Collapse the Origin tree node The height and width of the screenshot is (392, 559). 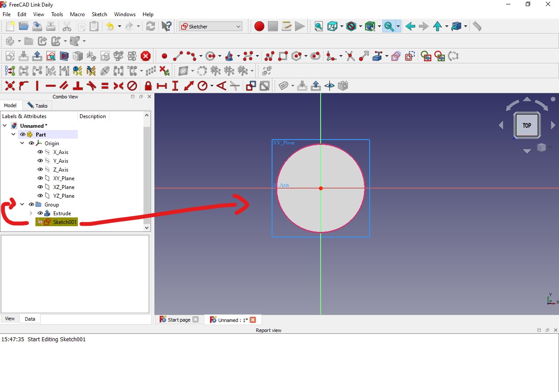(22, 143)
